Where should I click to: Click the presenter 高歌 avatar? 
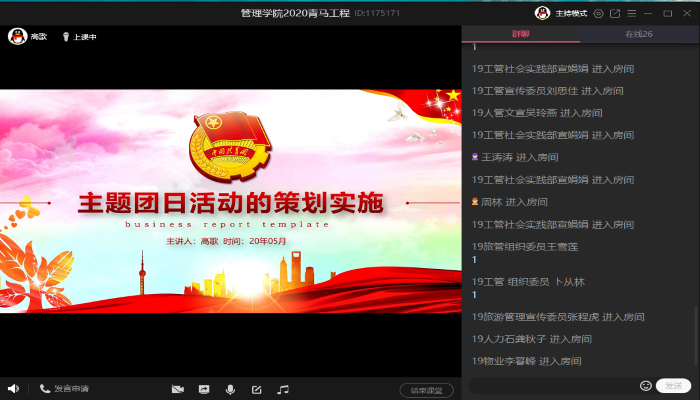(16, 36)
